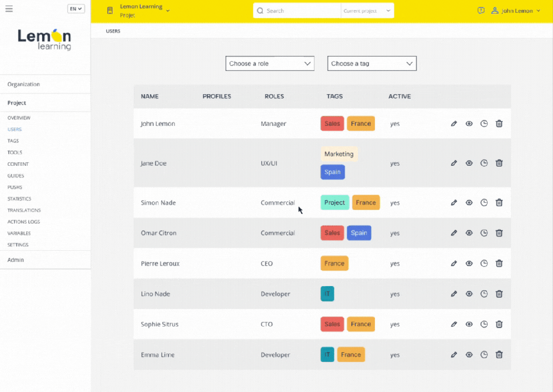
Task: Click the blue Spain tag on Jane Doe
Action: pos(333,172)
